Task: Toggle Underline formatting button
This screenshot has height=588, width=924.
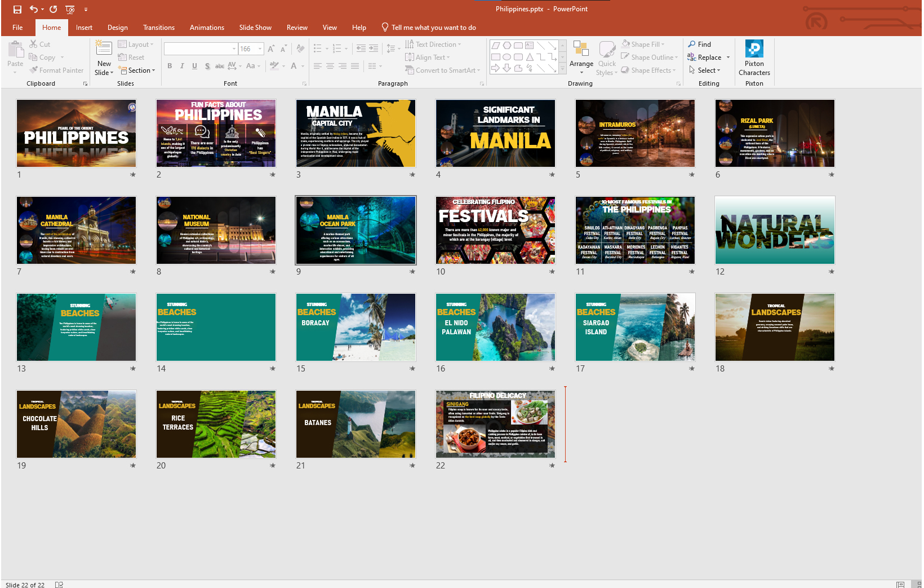Action: [x=194, y=66]
